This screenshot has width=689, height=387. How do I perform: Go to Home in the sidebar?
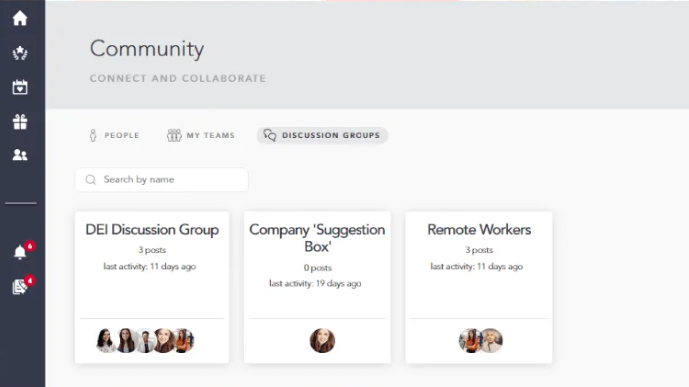click(20, 18)
